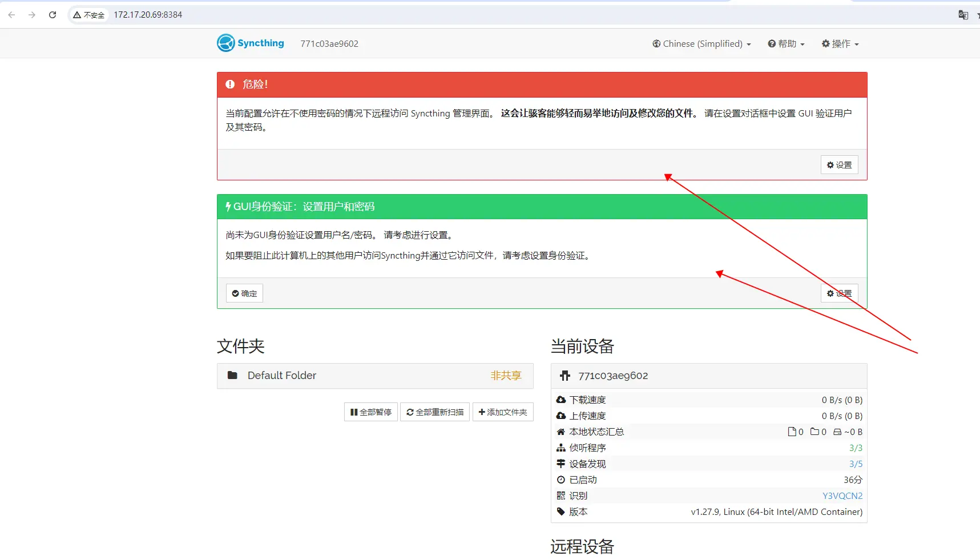
Task: Click the uptime clock icon
Action: 561,480
